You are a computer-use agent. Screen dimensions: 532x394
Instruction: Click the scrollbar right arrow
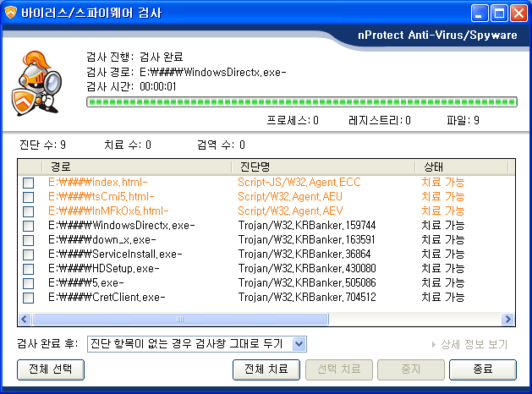pos(507,319)
